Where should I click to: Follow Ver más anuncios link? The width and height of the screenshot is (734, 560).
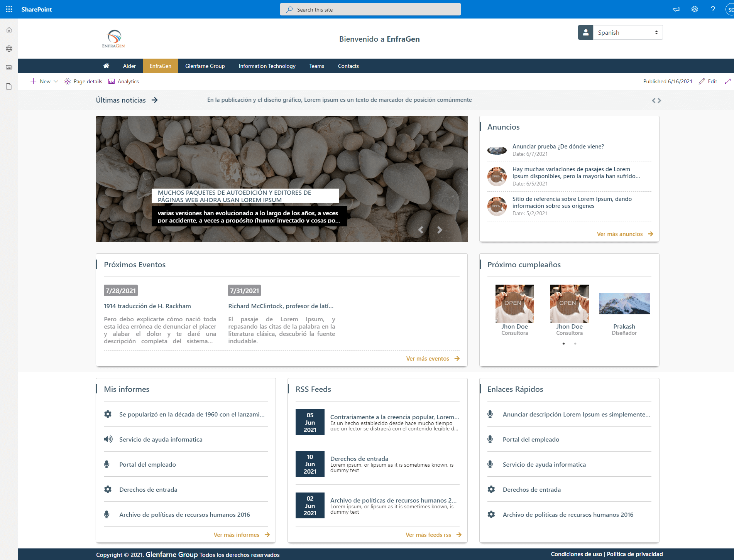pos(625,234)
